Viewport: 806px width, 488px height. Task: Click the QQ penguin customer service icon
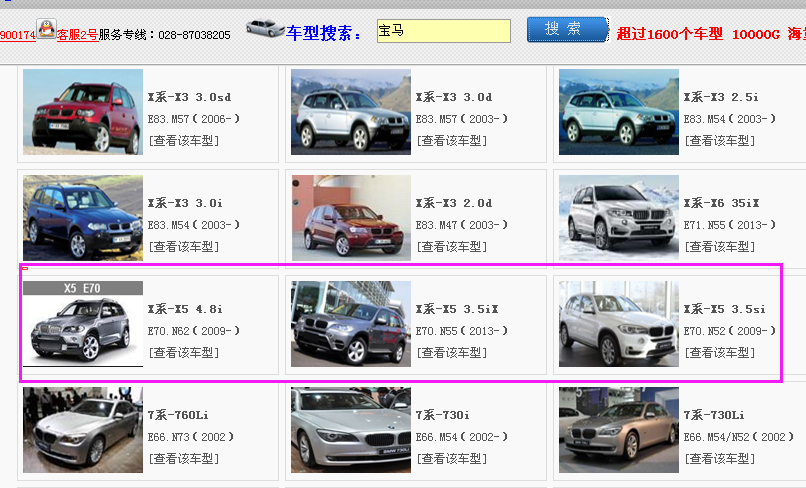pos(46,29)
